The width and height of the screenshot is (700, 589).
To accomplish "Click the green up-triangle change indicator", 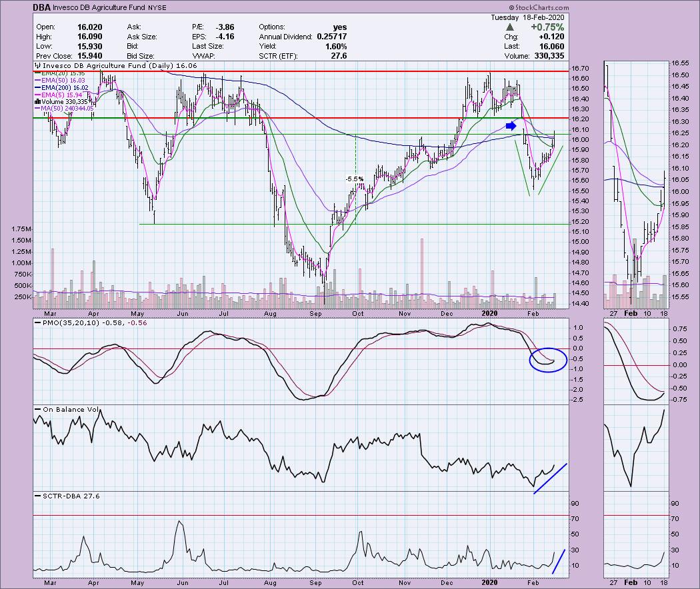I will 510,27.
